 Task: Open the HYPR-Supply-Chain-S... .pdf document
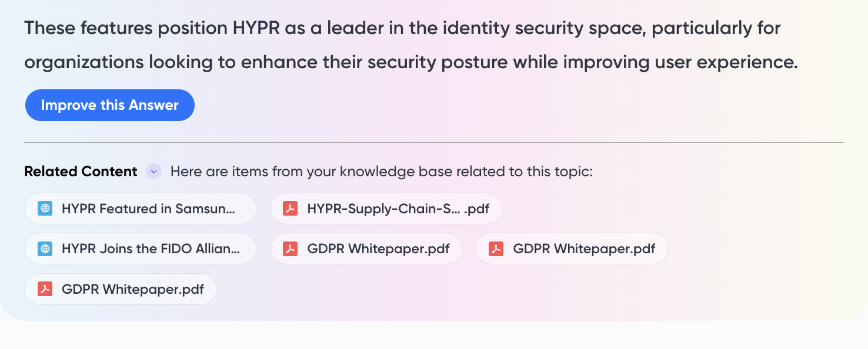click(x=386, y=209)
